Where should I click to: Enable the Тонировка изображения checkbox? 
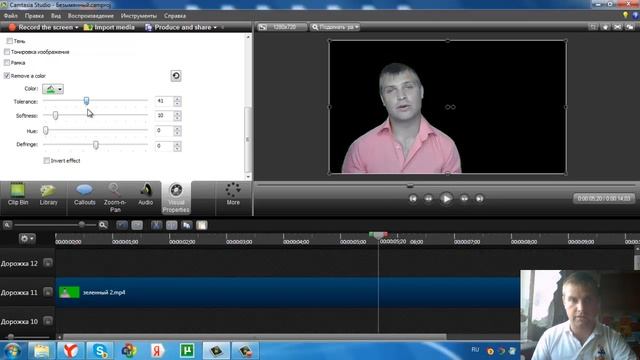tap(7, 52)
